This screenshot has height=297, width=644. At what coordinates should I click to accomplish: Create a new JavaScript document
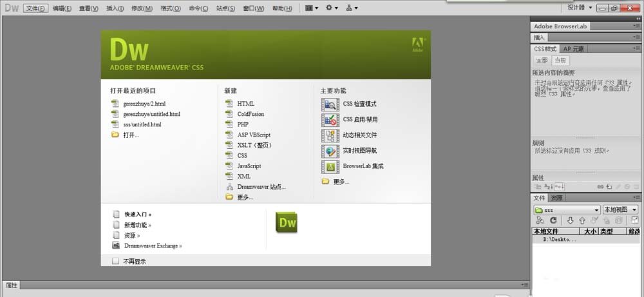tap(249, 166)
